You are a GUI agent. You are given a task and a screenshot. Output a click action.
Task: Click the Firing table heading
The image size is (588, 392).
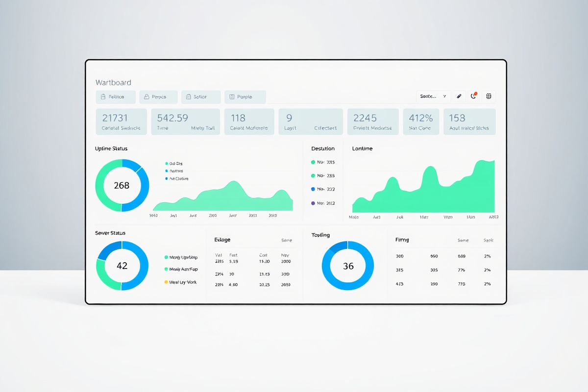pyautogui.click(x=402, y=240)
